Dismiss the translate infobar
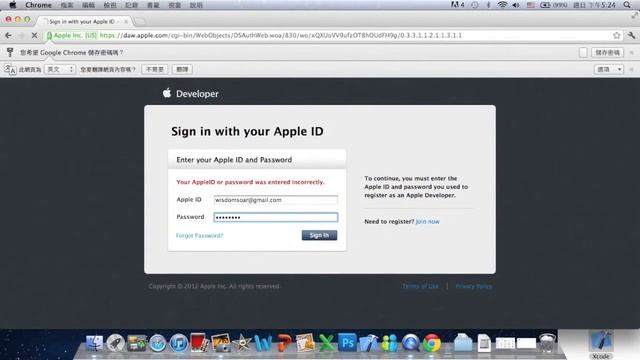This screenshot has width=640, height=360. (631, 69)
